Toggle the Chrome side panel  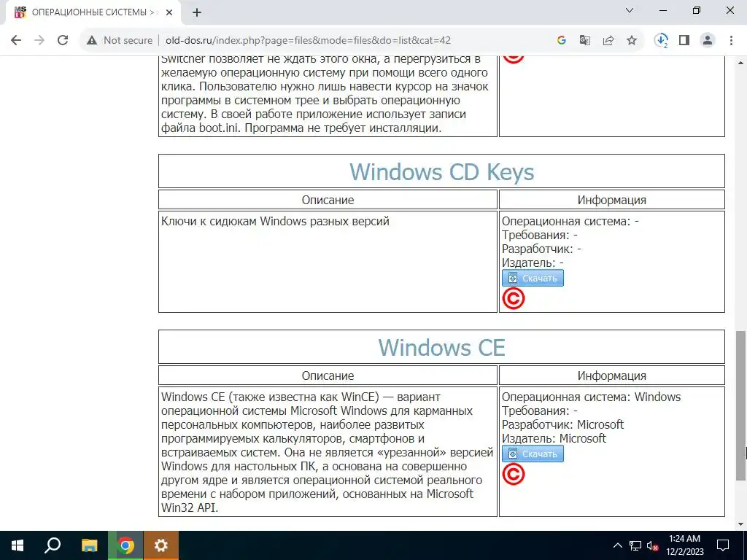(x=684, y=41)
